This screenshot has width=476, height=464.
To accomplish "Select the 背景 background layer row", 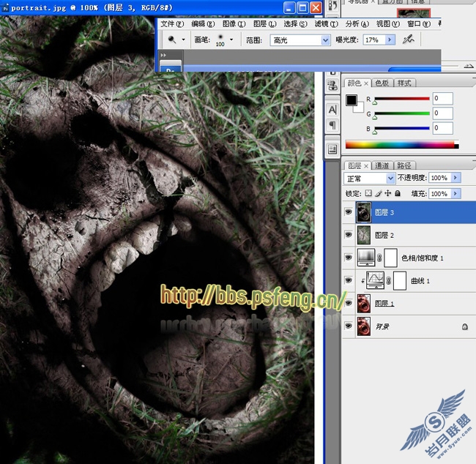I will [x=409, y=326].
